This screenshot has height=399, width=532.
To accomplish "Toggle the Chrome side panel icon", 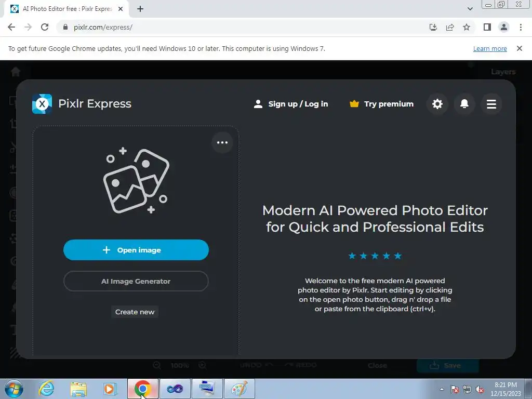I will [x=487, y=27].
